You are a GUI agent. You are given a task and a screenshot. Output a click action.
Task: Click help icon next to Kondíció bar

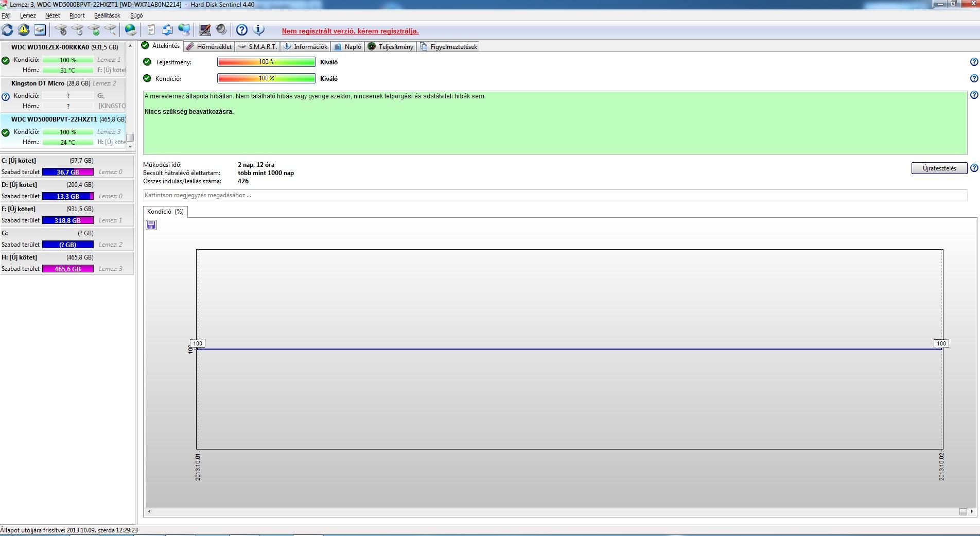974,78
